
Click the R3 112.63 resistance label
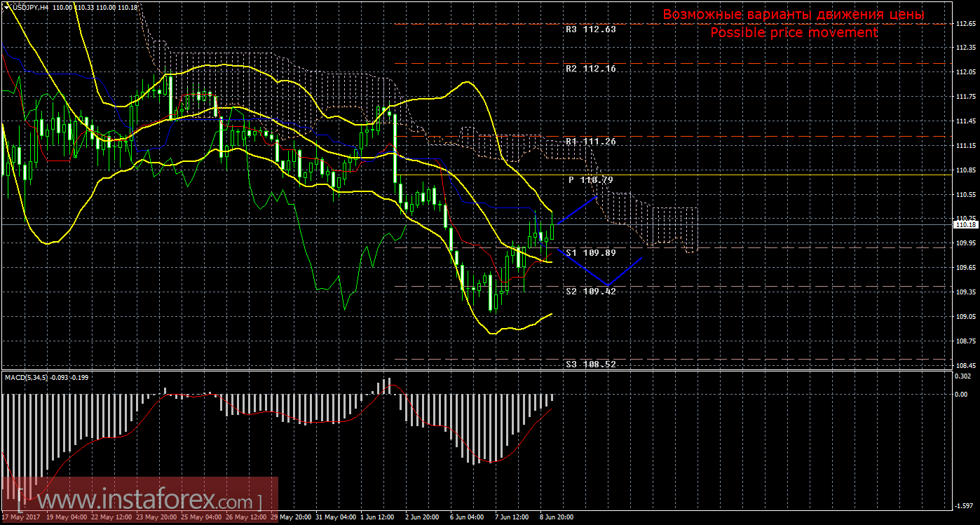click(590, 29)
